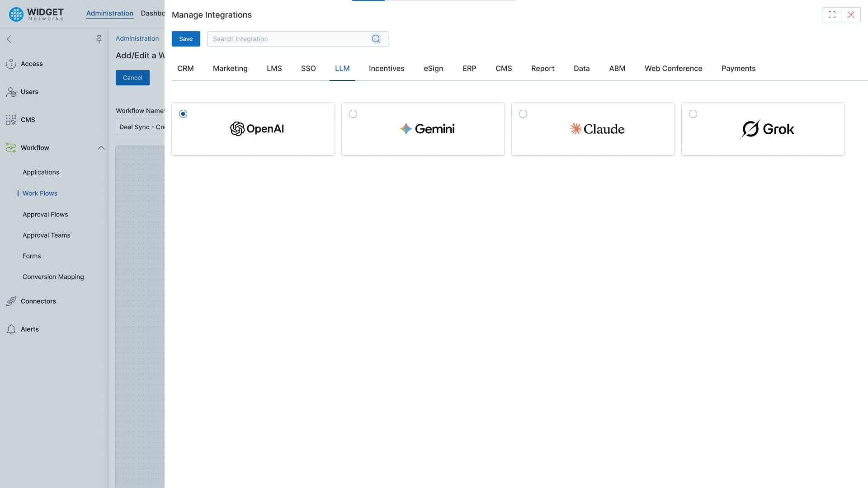Viewport: 868px width, 488px height.
Task: Click the Grok logo card
Action: pos(763,129)
